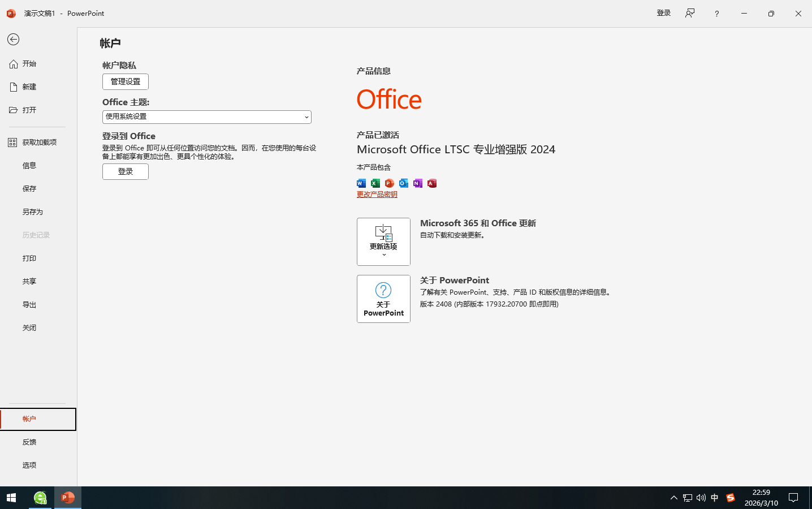Click the Sogou input tray icon

[731, 498]
